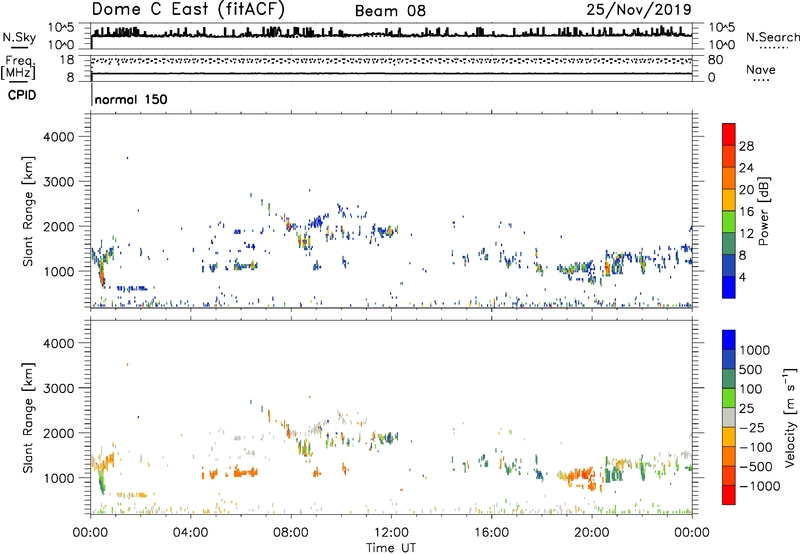Click the N.Sky noise trace in top strip
Image resolution: width=800 pixels, height=554 pixels.
click(x=391, y=35)
